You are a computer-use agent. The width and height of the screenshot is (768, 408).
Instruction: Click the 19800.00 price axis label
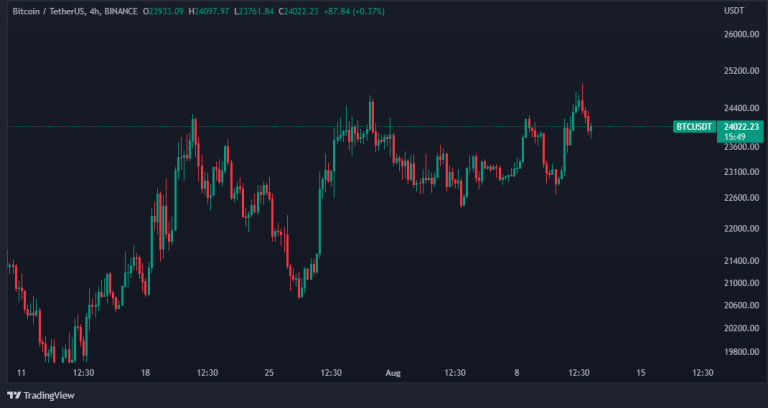742,352
